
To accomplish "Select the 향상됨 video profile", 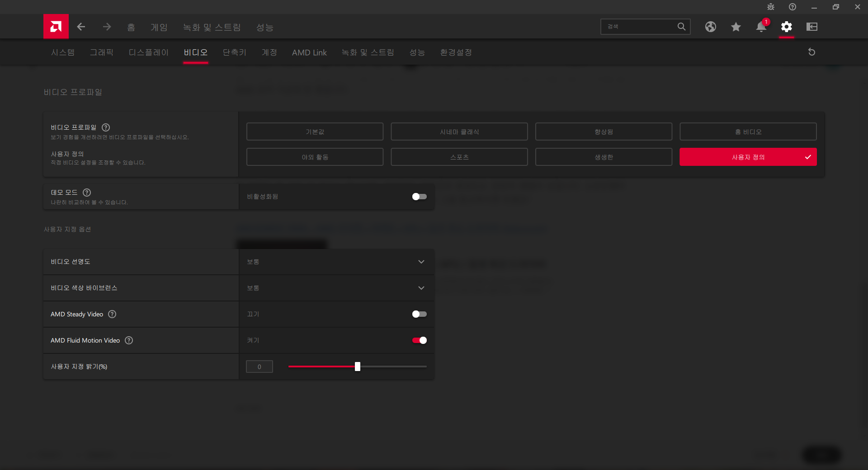I will 604,132.
